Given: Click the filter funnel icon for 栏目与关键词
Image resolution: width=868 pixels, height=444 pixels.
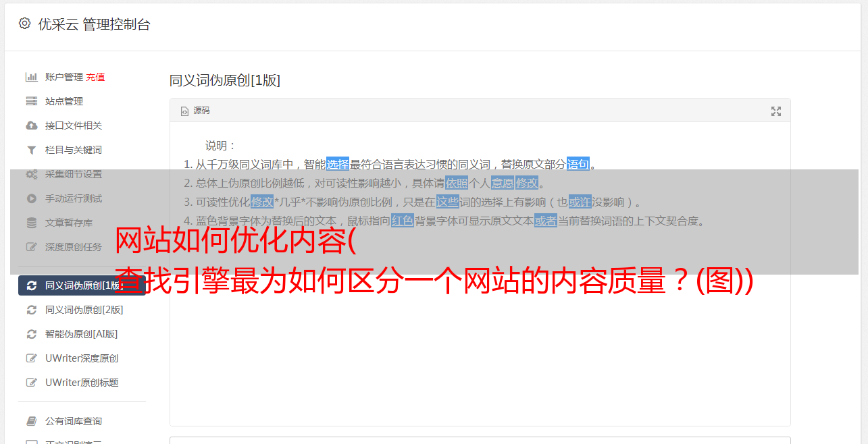Looking at the screenshot, I should tap(32, 150).
